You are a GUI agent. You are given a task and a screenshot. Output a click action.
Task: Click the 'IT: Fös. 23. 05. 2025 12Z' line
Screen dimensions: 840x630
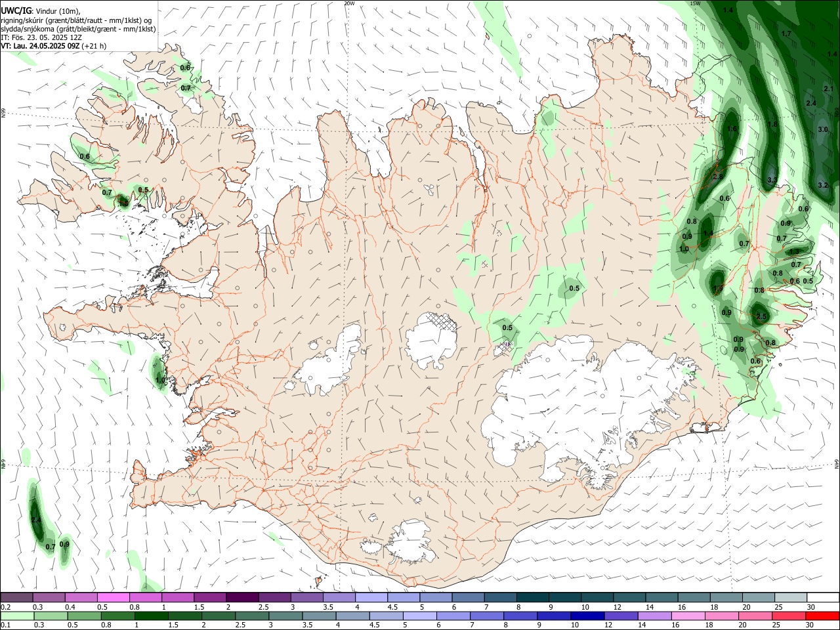pyautogui.click(x=41, y=37)
